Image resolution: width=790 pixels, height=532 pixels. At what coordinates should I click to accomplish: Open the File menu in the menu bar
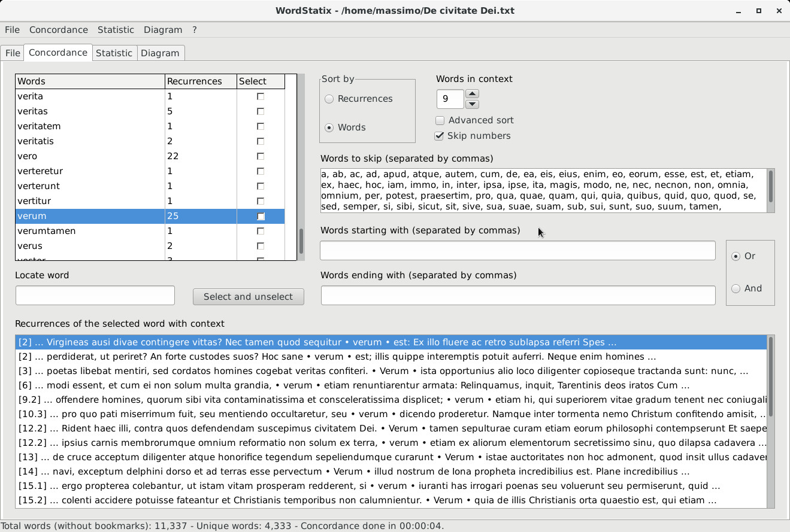tap(12, 30)
